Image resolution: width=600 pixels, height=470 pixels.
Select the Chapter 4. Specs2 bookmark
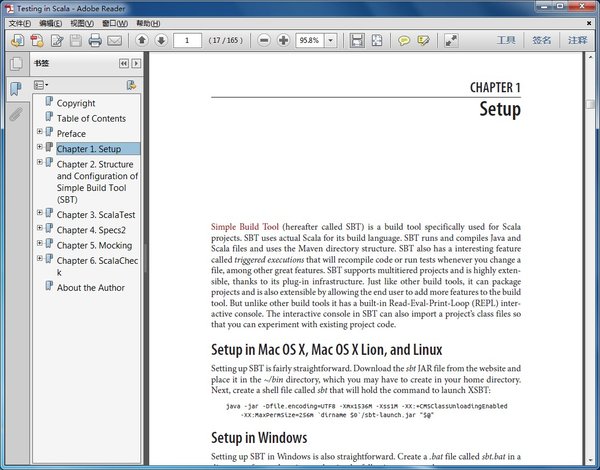[91, 230]
